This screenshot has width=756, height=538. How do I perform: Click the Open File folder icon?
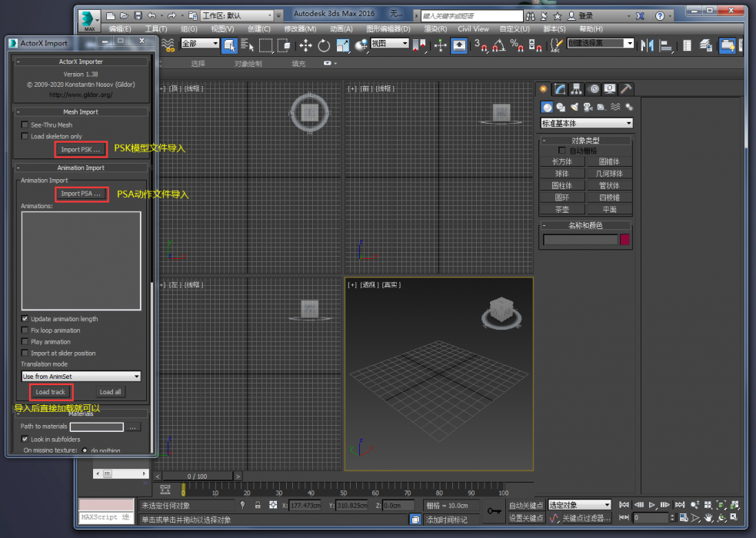(x=125, y=16)
